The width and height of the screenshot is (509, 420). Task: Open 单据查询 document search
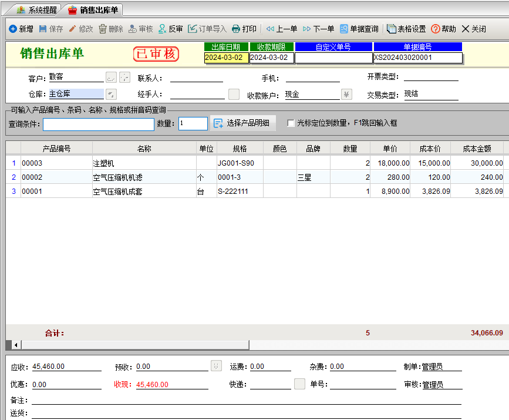pyautogui.click(x=359, y=29)
